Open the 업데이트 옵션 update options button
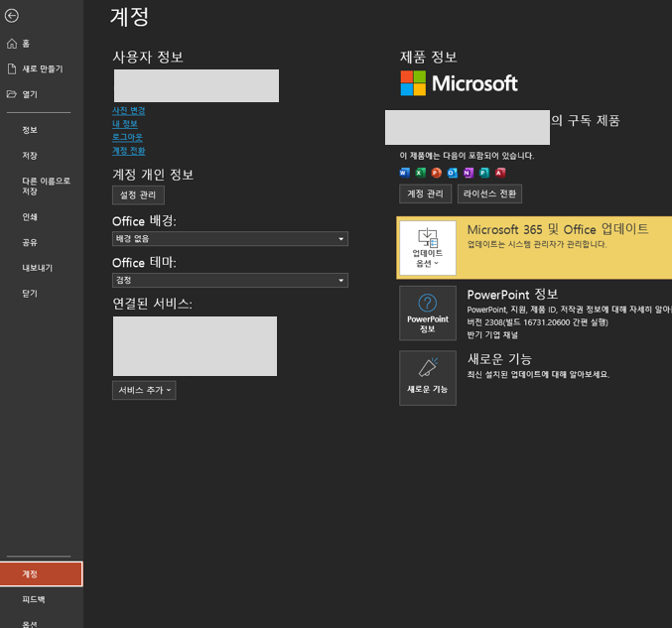 (x=427, y=248)
